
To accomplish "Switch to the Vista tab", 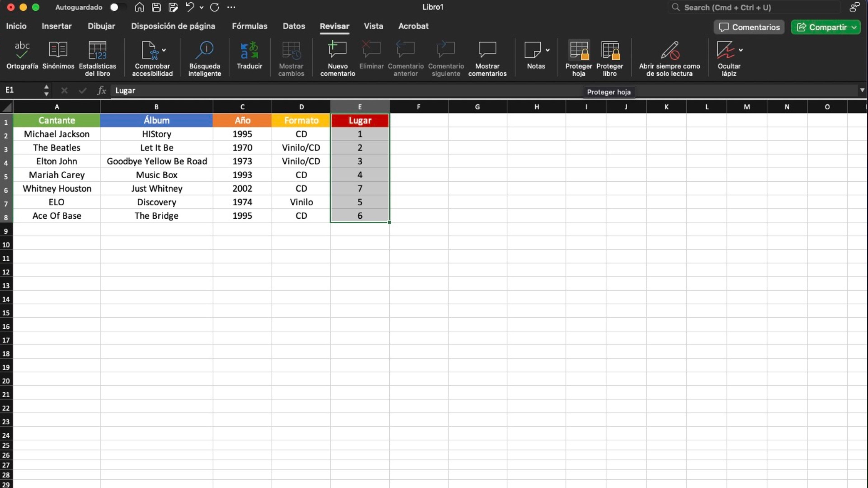I will (x=373, y=26).
